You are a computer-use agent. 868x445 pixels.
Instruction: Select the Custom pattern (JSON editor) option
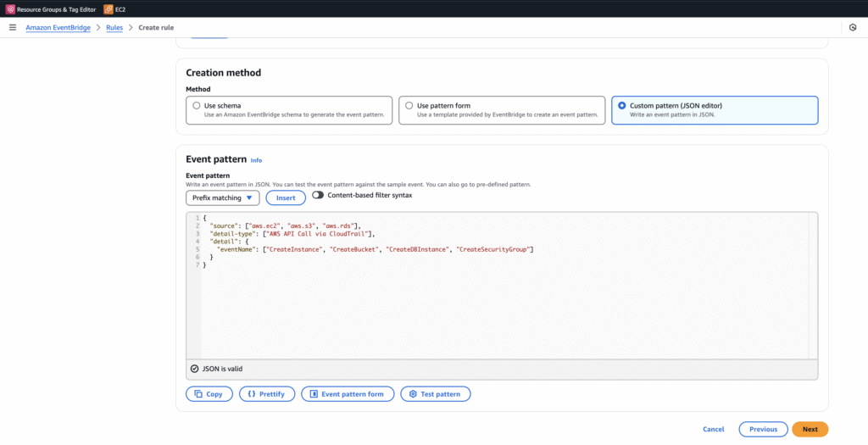715,110
